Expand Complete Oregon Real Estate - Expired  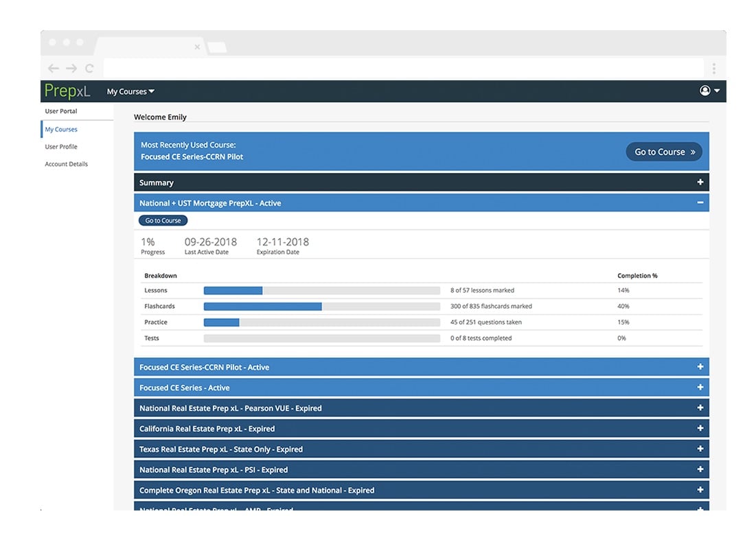(422, 491)
